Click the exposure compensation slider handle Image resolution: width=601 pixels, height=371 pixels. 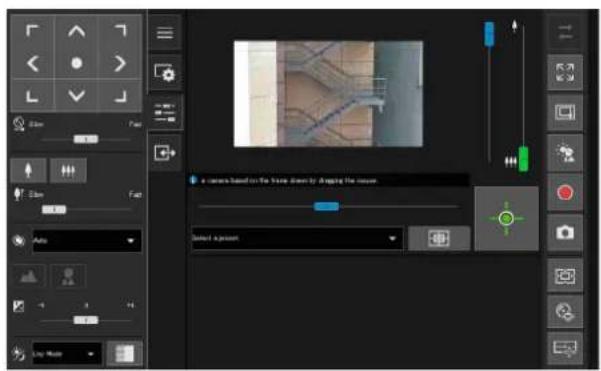(86, 320)
